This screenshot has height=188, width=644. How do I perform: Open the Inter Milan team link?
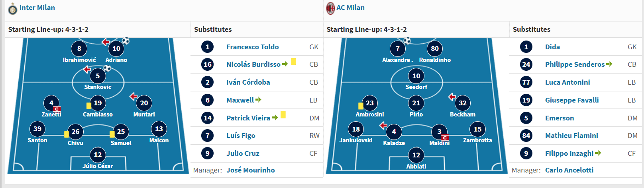coord(37,8)
